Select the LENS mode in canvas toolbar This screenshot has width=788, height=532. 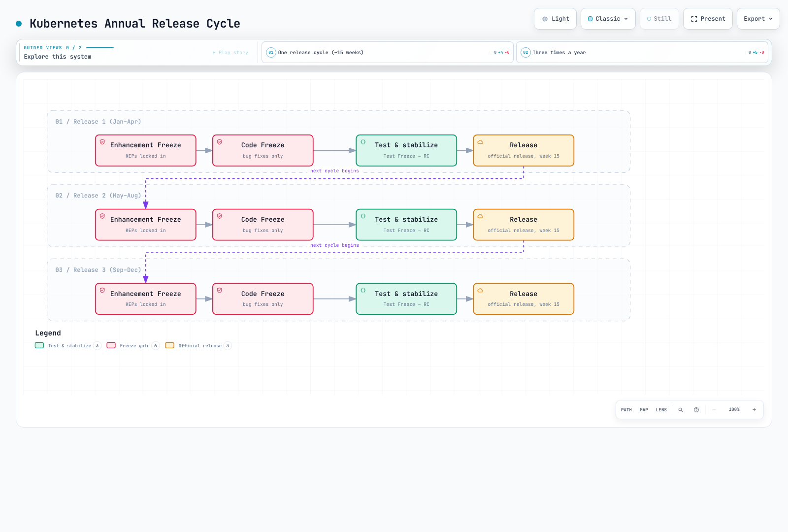pos(661,410)
